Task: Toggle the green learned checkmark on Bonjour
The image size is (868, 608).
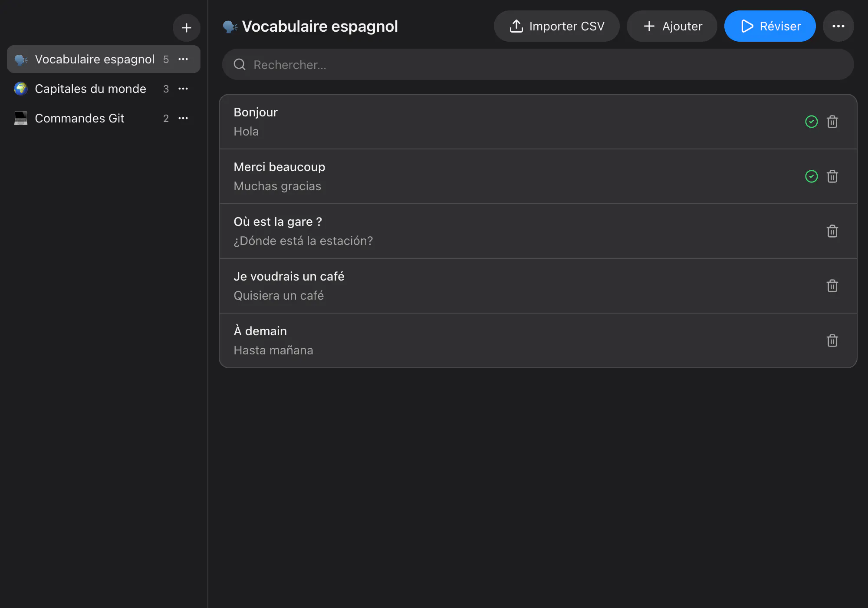Action: pos(811,122)
